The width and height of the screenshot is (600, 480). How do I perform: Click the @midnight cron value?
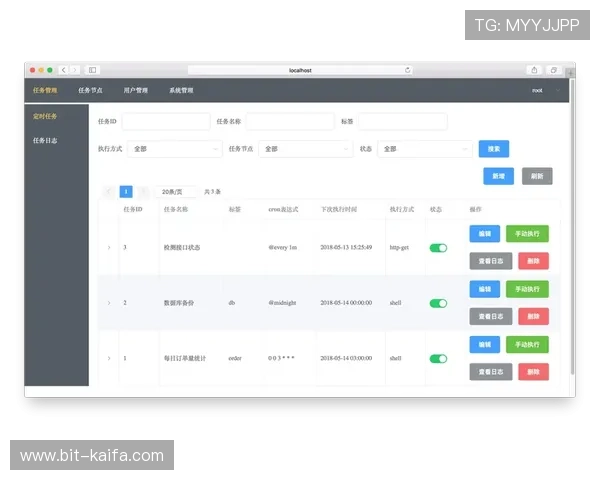click(282, 303)
